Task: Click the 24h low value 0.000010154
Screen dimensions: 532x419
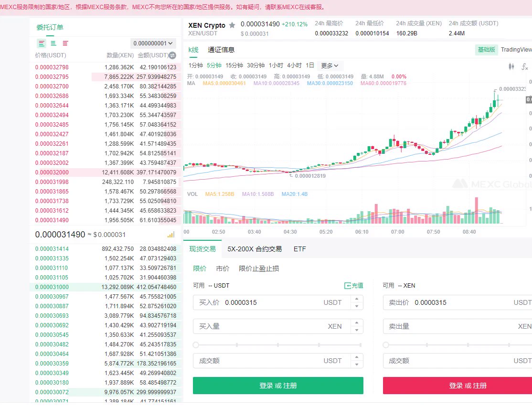Action: pos(372,33)
